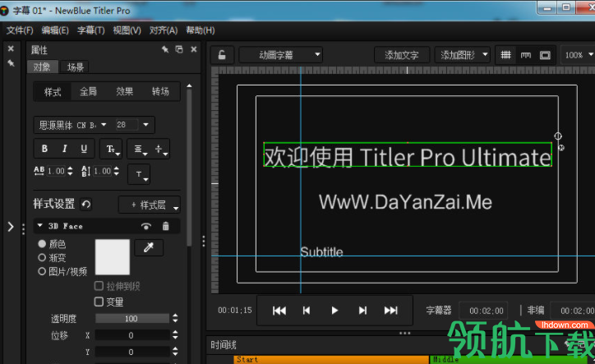The height and width of the screenshot is (364, 595).
Task: Open the 对齐(A) menu
Action: click(164, 30)
